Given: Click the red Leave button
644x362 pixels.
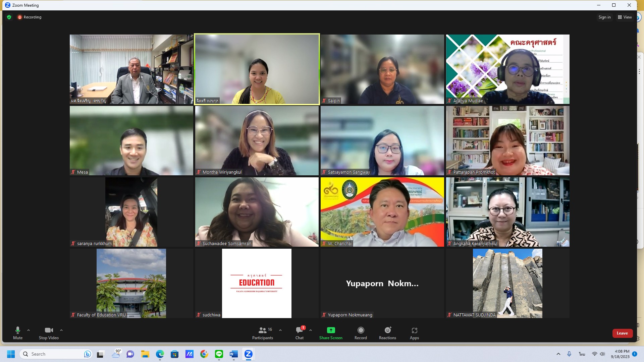Looking at the screenshot, I should click(622, 333).
